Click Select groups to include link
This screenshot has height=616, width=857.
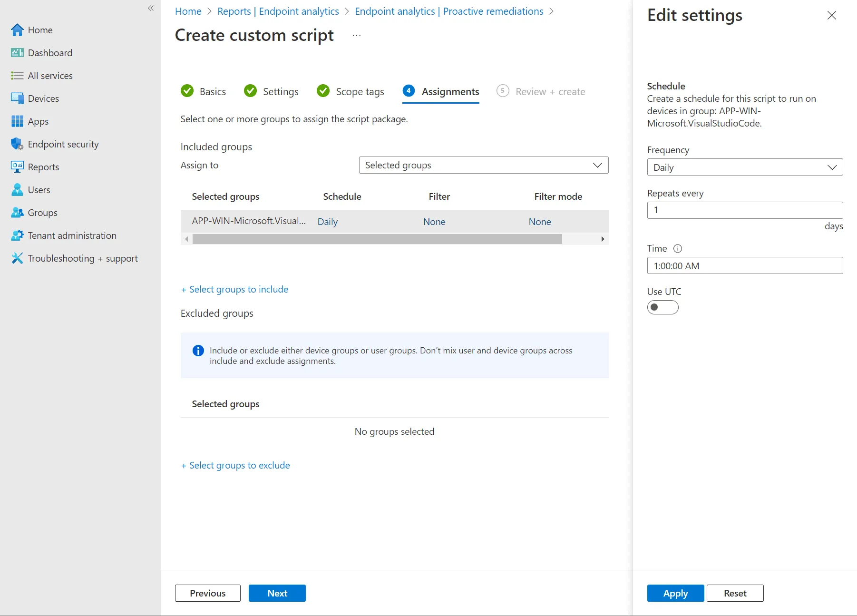[x=234, y=289]
